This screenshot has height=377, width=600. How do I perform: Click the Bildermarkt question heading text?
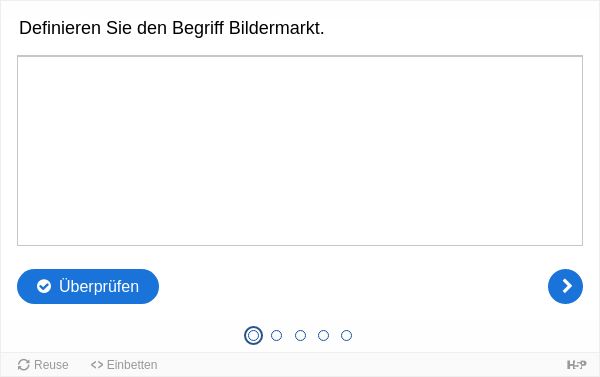[x=172, y=28]
